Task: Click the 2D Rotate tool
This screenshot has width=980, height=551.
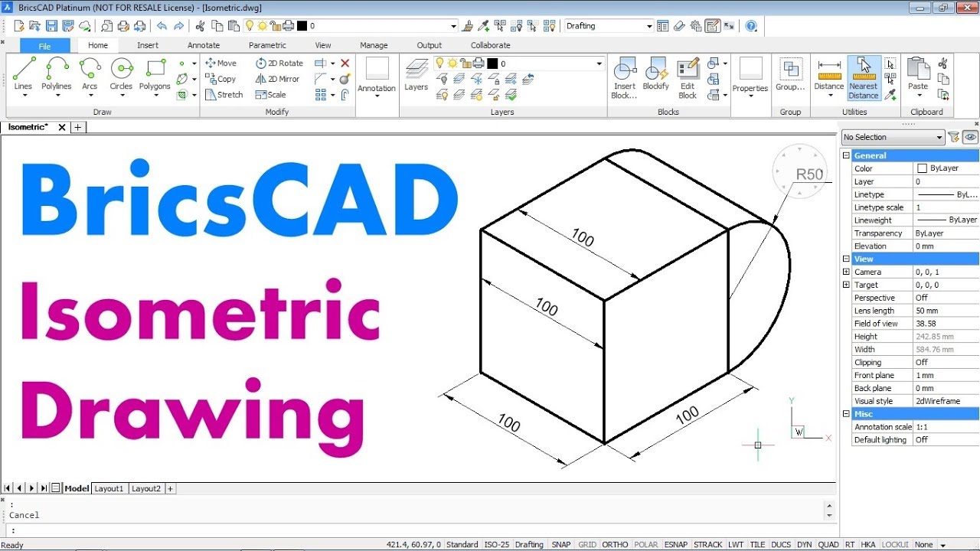Action: point(279,64)
